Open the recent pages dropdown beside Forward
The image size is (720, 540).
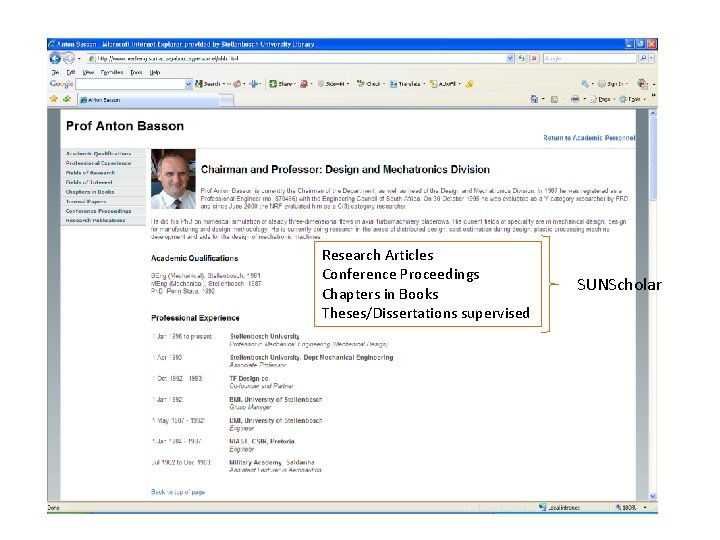79,59
